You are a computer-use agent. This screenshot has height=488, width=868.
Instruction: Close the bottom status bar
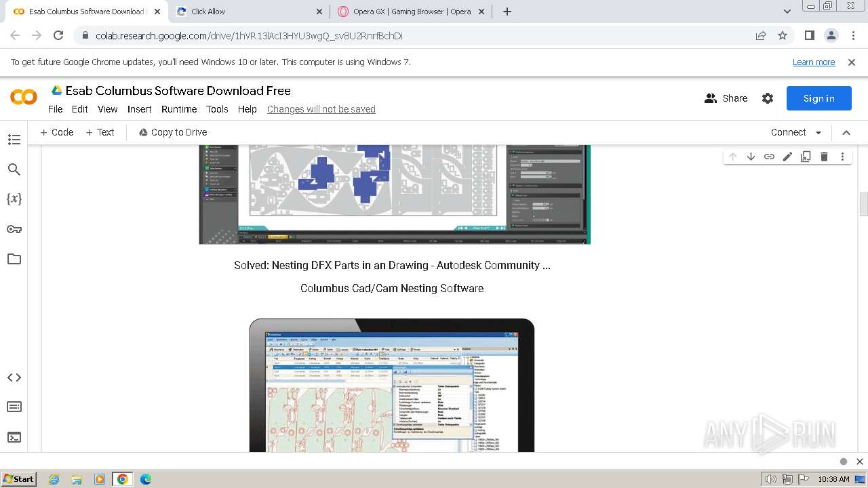(859, 462)
